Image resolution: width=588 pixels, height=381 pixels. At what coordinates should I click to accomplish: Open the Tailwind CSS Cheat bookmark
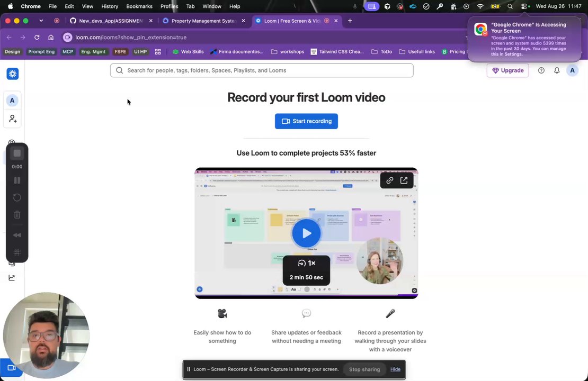pyautogui.click(x=337, y=52)
